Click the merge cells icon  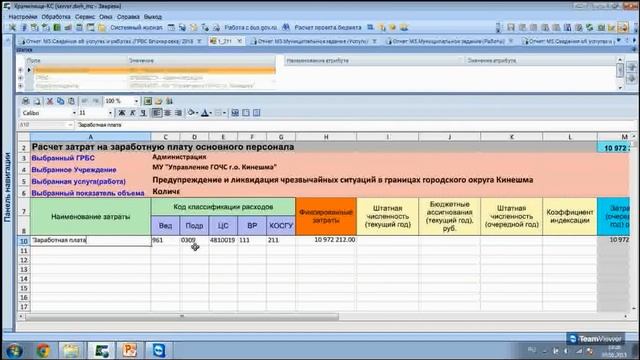click(x=235, y=113)
